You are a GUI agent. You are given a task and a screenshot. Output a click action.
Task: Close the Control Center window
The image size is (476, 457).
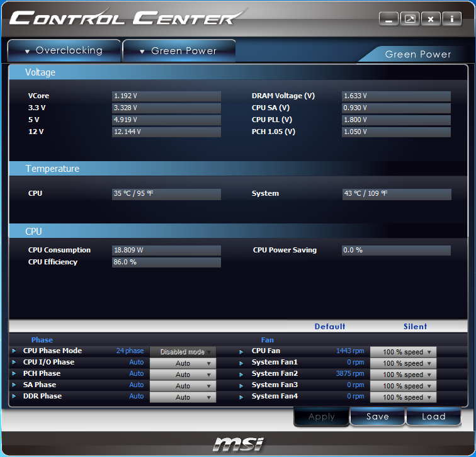click(431, 19)
